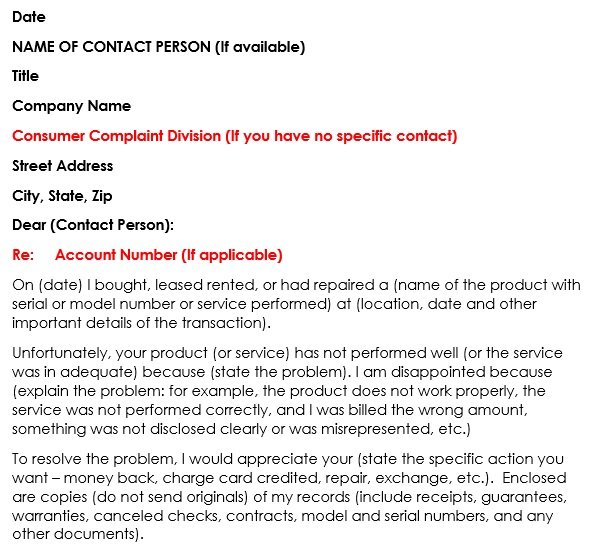Click the City, State, Zip line
The width and height of the screenshot is (590, 554).
(x=62, y=196)
